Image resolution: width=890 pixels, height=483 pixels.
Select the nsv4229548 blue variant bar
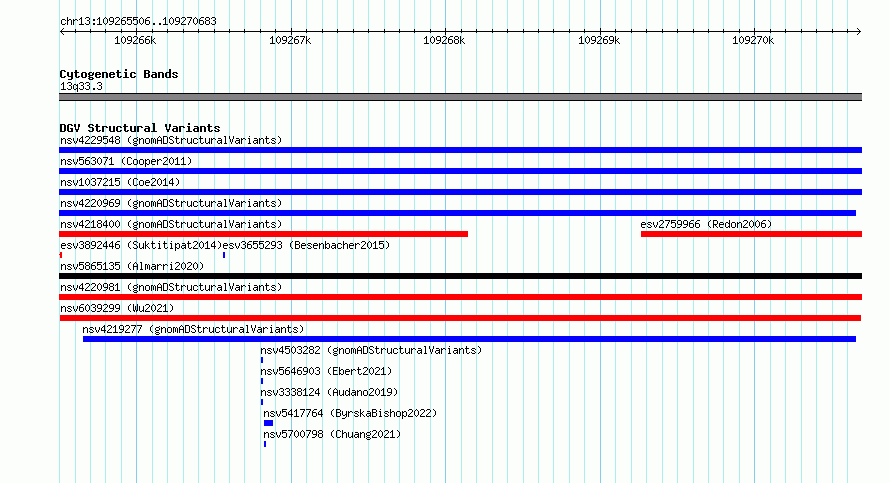(x=460, y=150)
